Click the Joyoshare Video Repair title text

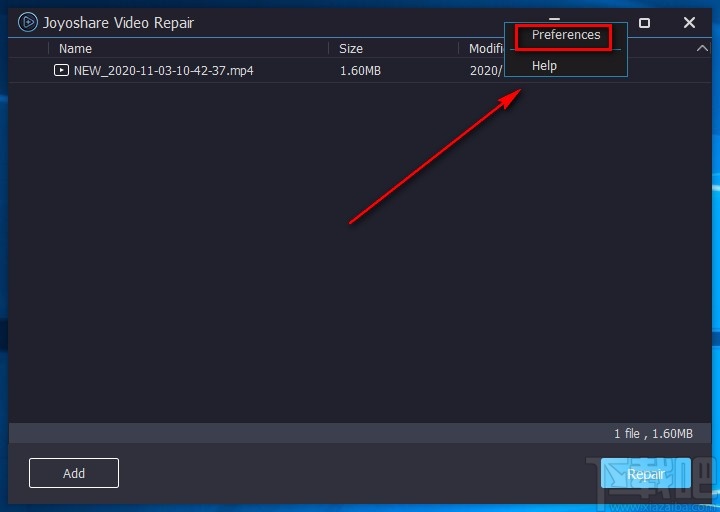coord(118,23)
